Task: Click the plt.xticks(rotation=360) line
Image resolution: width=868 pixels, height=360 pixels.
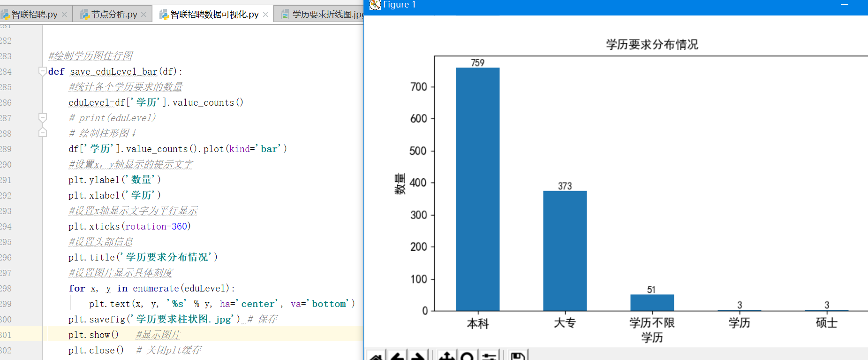Action: click(130, 226)
